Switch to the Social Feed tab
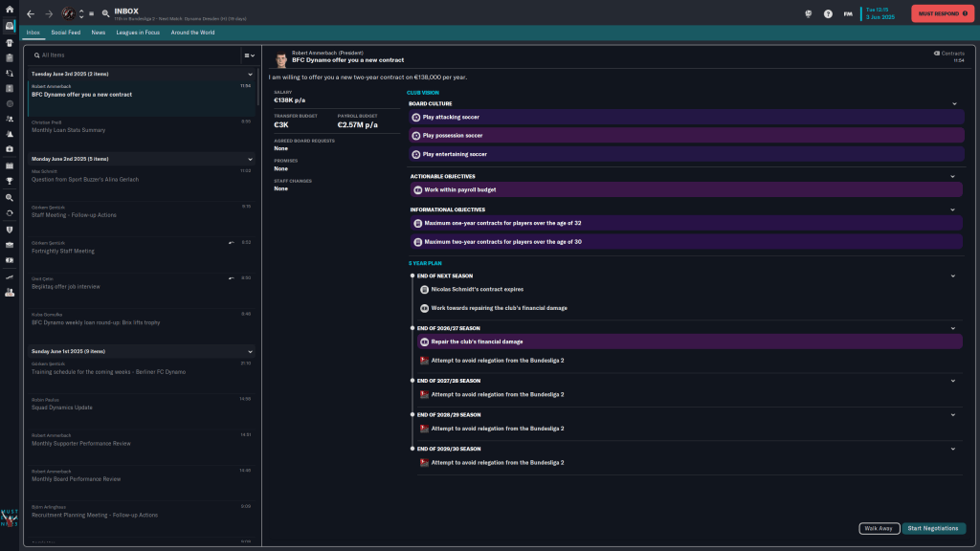This screenshot has height=551, width=980. point(66,33)
